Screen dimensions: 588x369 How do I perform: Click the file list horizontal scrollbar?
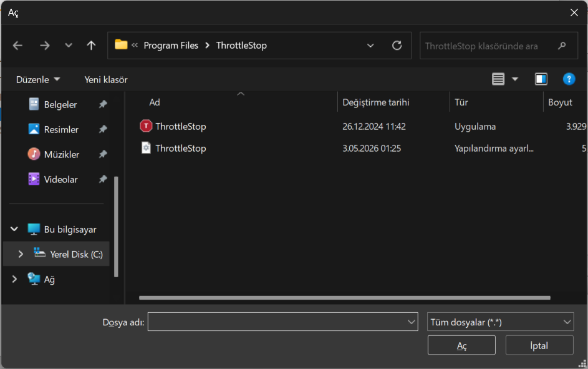click(345, 298)
